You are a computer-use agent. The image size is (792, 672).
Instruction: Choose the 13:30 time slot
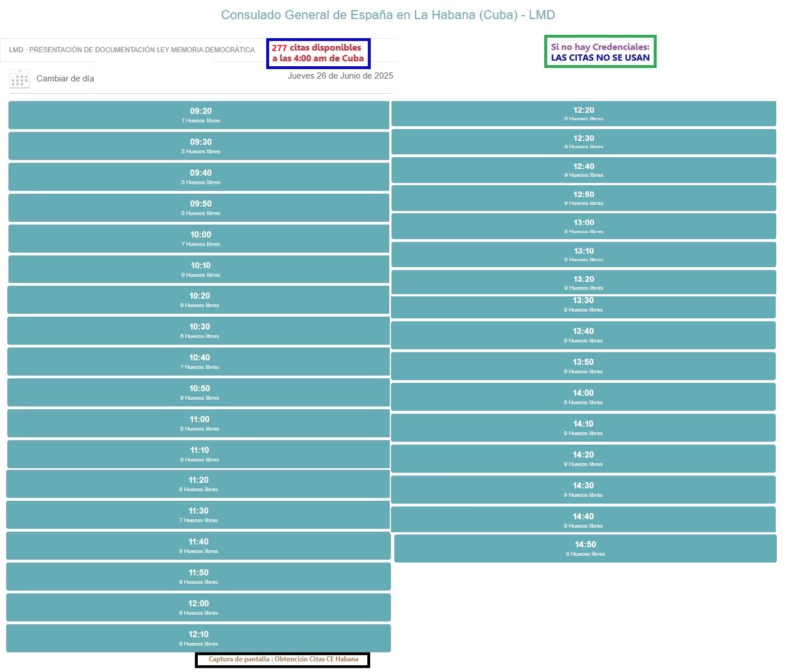click(x=583, y=307)
